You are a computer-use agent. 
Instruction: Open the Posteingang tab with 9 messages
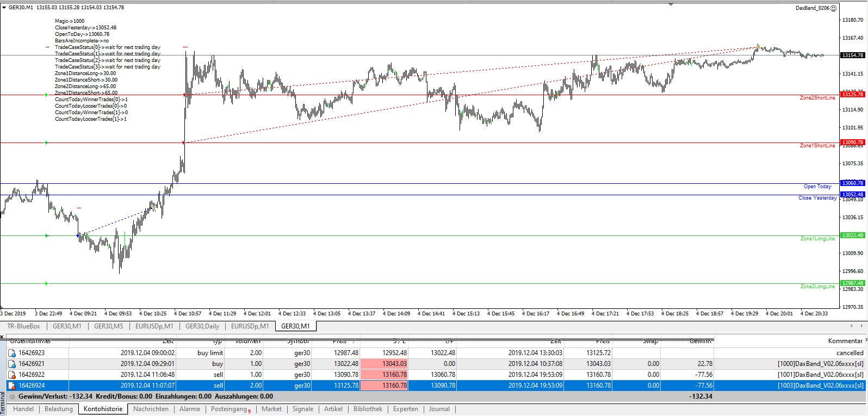click(x=230, y=409)
